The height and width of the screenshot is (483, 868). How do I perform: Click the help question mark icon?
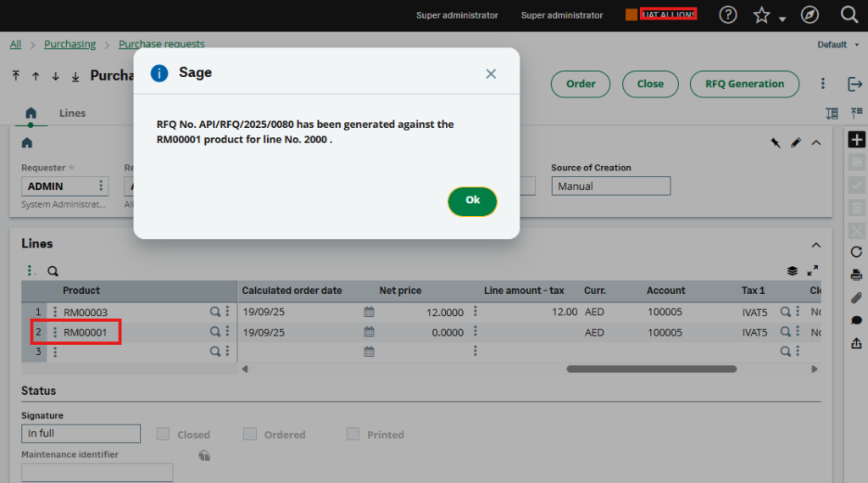(727, 14)
